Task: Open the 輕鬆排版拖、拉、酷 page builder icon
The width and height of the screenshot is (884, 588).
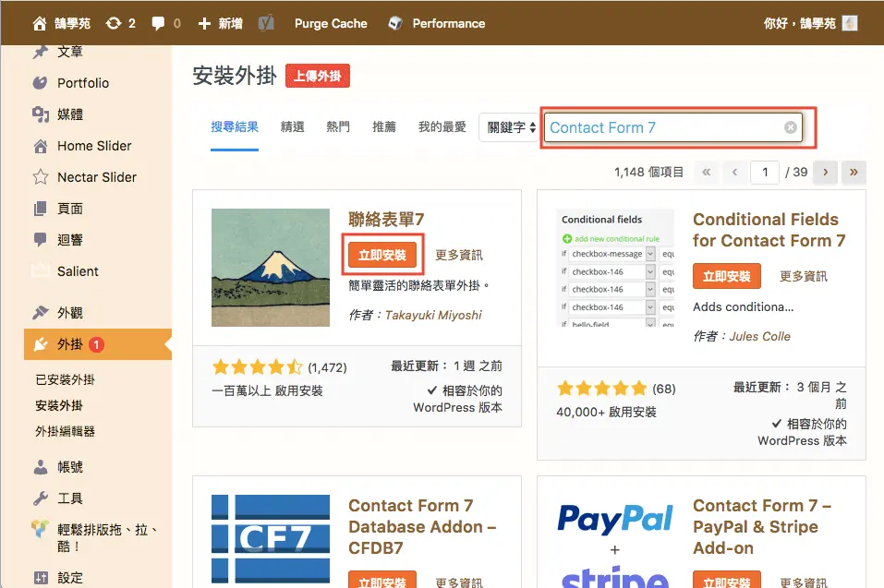Action: tap(40, 528)
